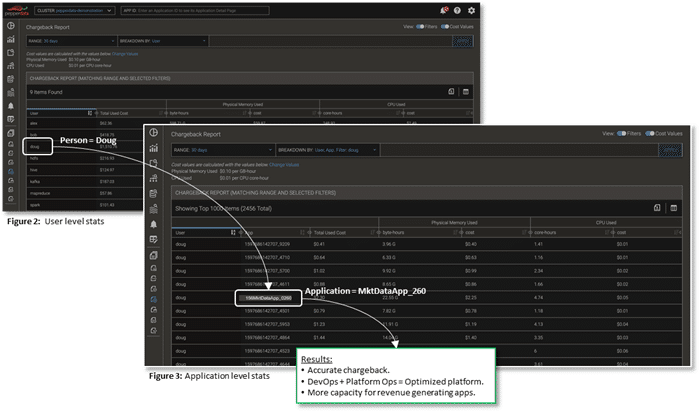Click app ID ending 4864 in front window
This screenshot has height=412, width=700.
click(267, 338)
